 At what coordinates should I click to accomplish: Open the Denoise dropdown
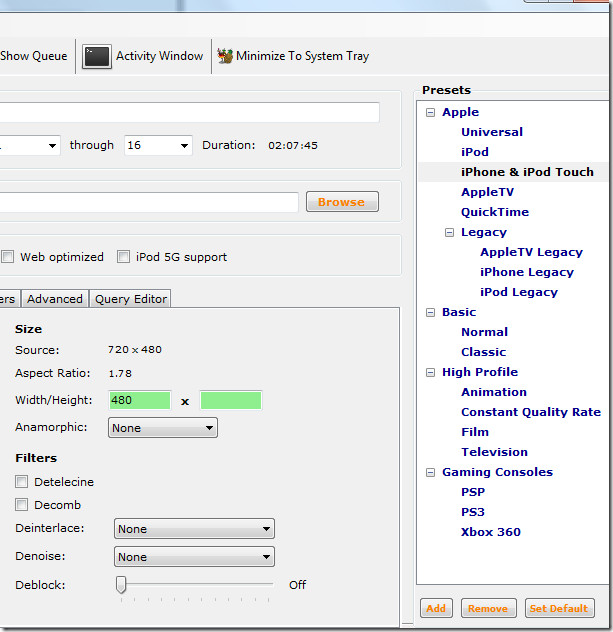click(x=194, y=557)
